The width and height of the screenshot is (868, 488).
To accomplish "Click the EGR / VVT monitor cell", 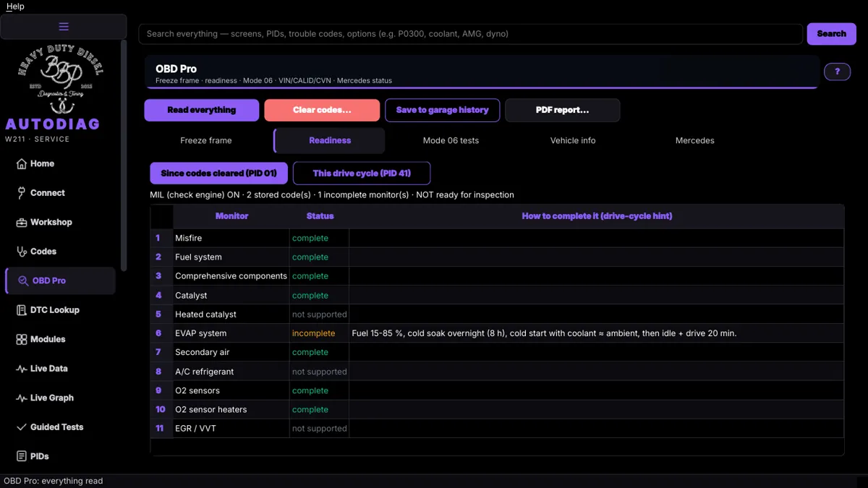I will point(231,429).
